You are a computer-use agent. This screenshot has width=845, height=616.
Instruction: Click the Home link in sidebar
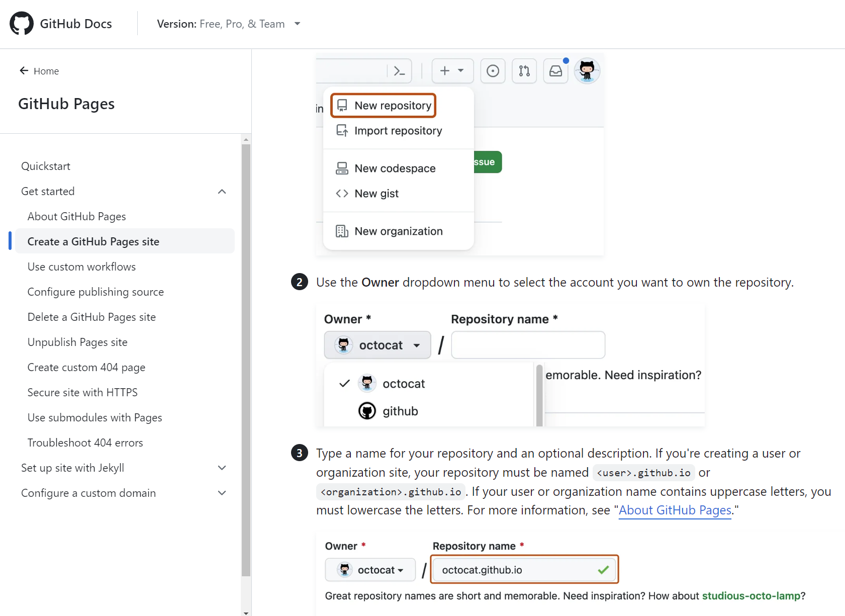46,71
